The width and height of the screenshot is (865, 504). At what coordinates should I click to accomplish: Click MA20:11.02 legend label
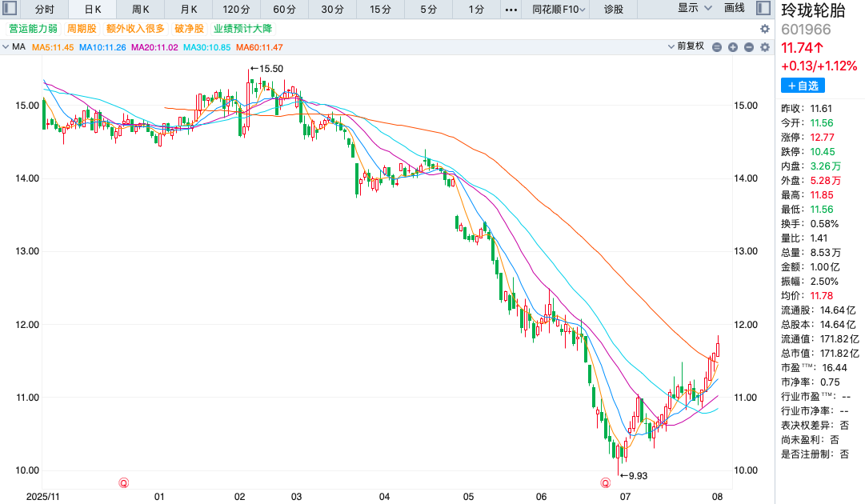(x=154, y=47)
